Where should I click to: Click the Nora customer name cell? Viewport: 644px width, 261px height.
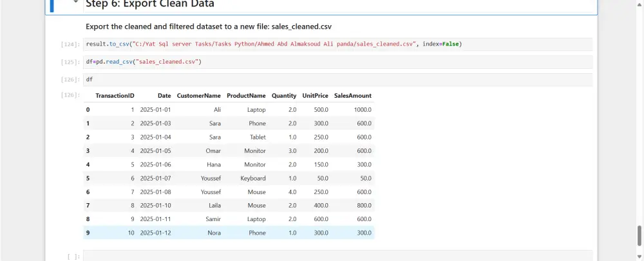click(x=214, y=233)
